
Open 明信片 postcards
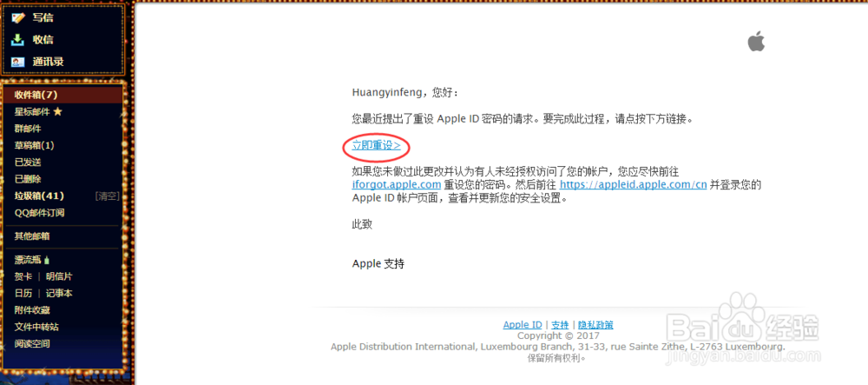59,276
